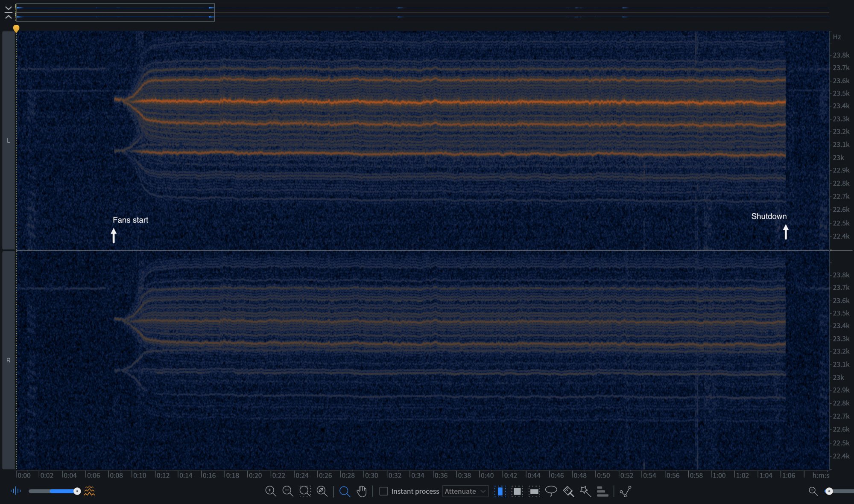
Task: Click the Hz frequency unit label
Action: tap(837, 37)
